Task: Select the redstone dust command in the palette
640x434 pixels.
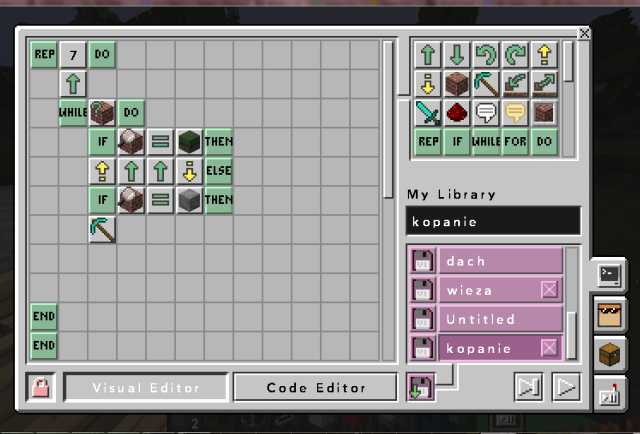Action: point(457,113)
